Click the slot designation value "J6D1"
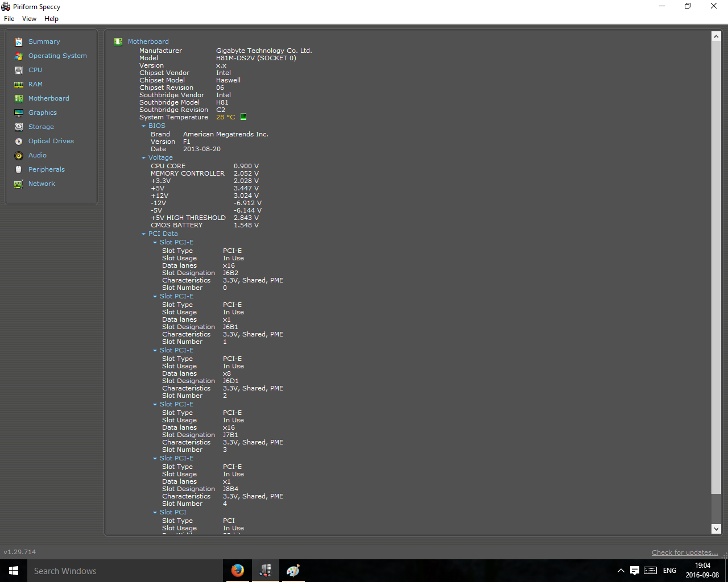The height and width of the screenshot is (582, 728). [230, 381]
